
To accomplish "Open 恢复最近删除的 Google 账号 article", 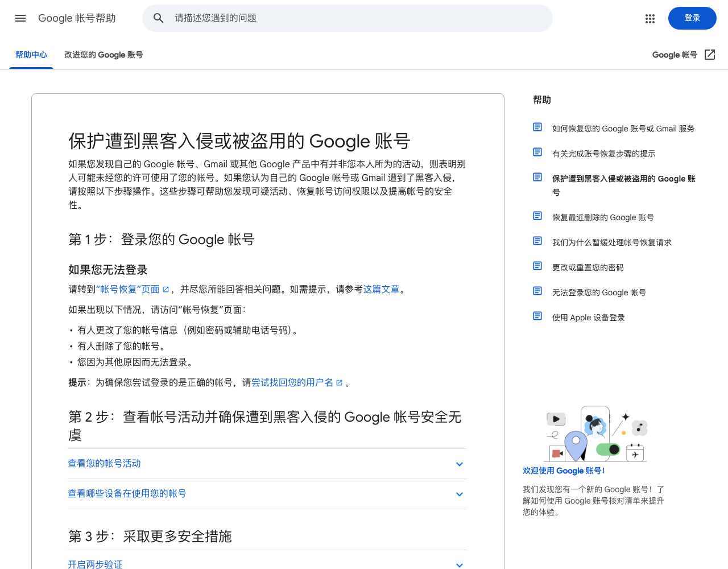I will tap(603, 217).
